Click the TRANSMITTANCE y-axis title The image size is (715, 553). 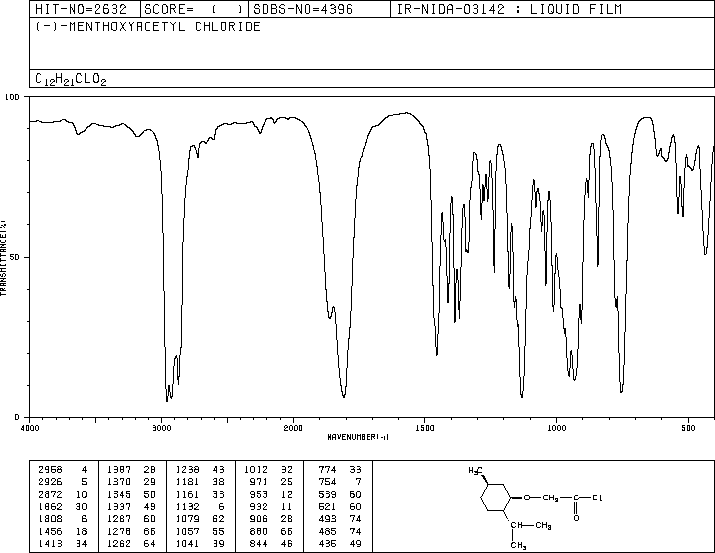[3, 258]
